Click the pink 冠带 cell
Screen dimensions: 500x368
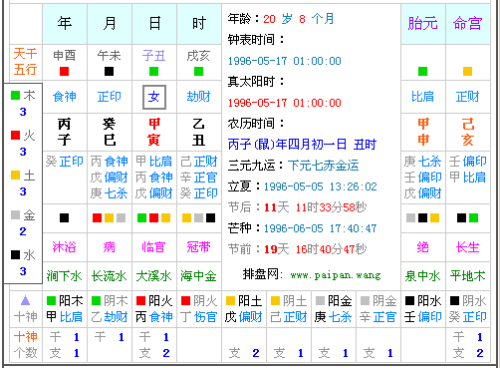pos(199,247)
